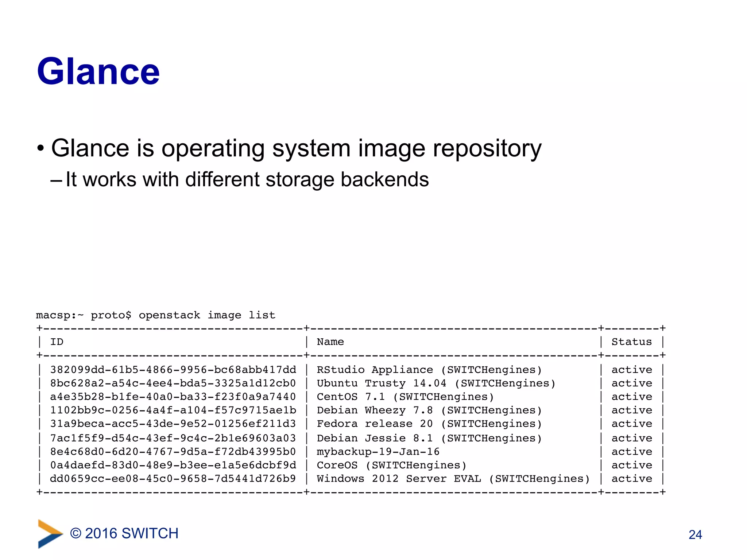Image resolution: width=747 pixels, height=560 pixels.
Task: Select ID 8e4c68d0-6d20-4767-9d5a-f72db43995b0
Action: [173, 452]
